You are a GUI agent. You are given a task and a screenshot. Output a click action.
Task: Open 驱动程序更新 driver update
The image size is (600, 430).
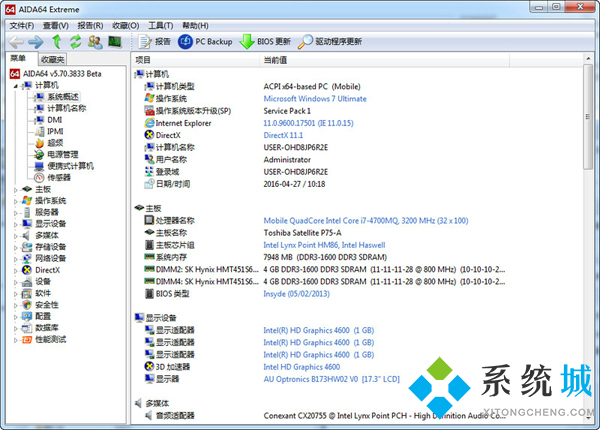tap(330, 41)
